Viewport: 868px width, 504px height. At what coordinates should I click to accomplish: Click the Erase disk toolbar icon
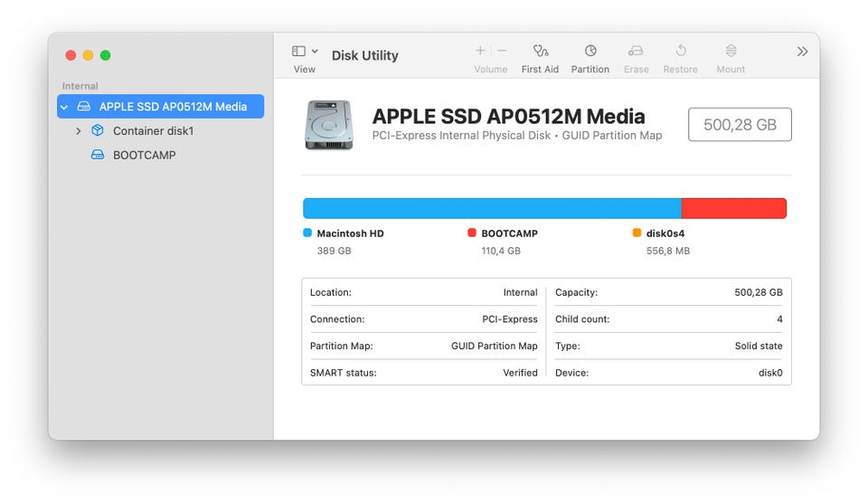click(x=636, y=51)
